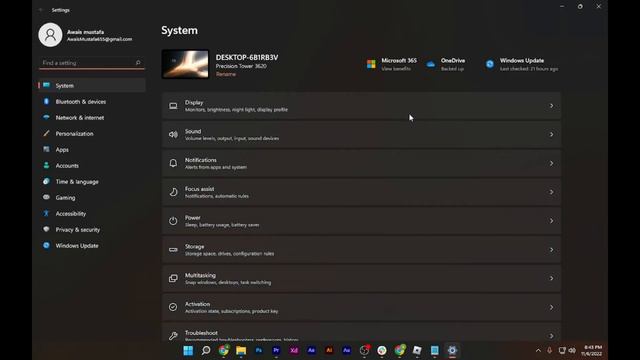The image size is (640, 360).
Task: Open the Apps category
Action: click(x=92, y=150)
